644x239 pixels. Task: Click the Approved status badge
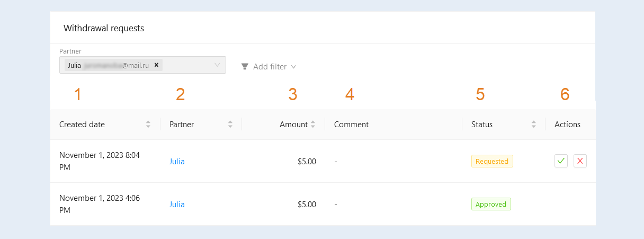point(491,204)
